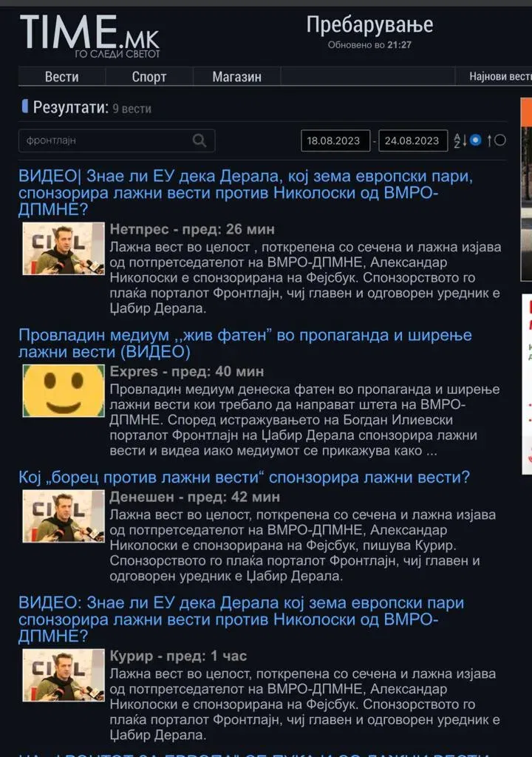Click the smiley face thumbnail of Expres article
This screenshot has width=532, height=757.
pyautogui.click(x=64, y=390)
